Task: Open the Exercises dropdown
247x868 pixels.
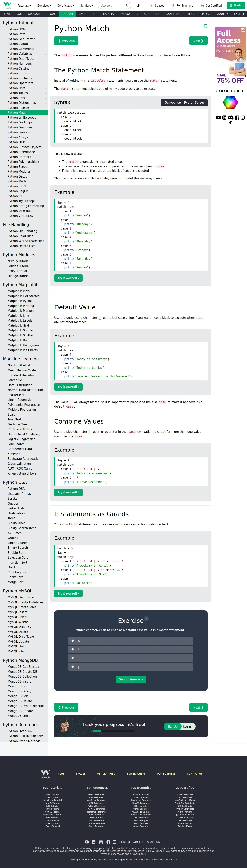Action: tap(44, 5)
